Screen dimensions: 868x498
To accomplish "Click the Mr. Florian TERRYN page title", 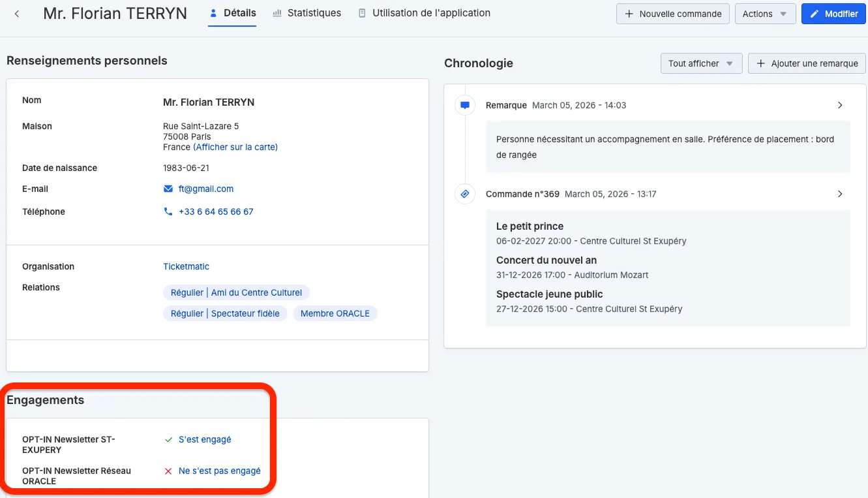I will click(115, 14).
